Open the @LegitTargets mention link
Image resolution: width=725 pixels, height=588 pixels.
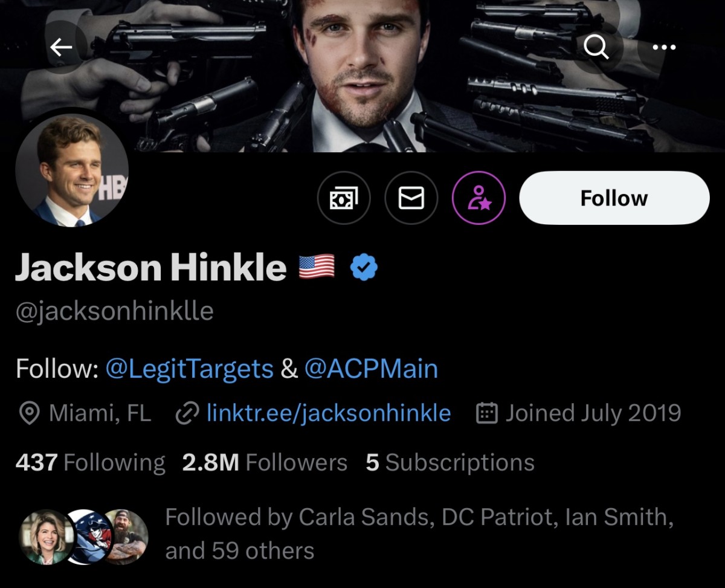(x=189, y=368)
